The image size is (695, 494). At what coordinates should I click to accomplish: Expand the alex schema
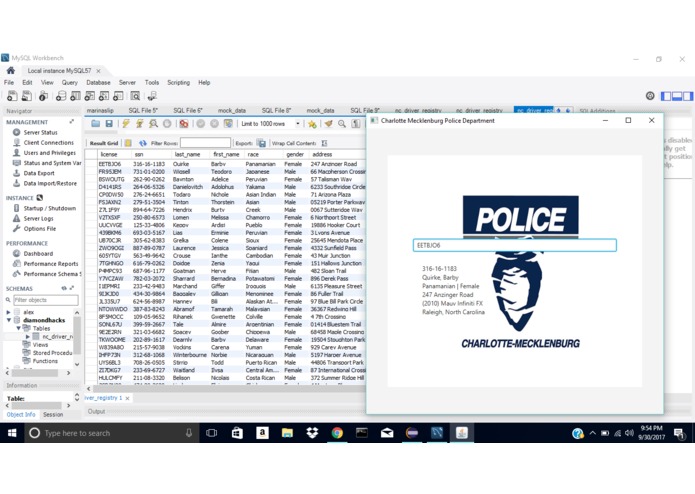pos(8,312)
